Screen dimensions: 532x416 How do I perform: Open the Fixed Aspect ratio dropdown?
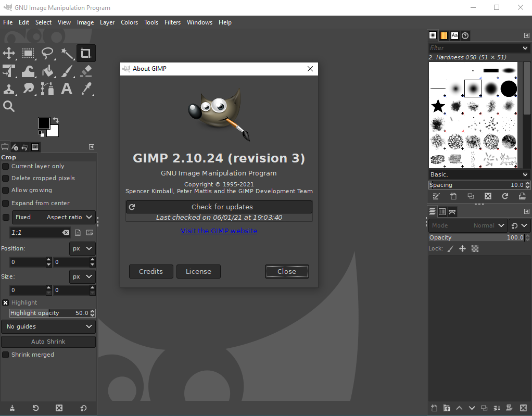tap(54, 217)
